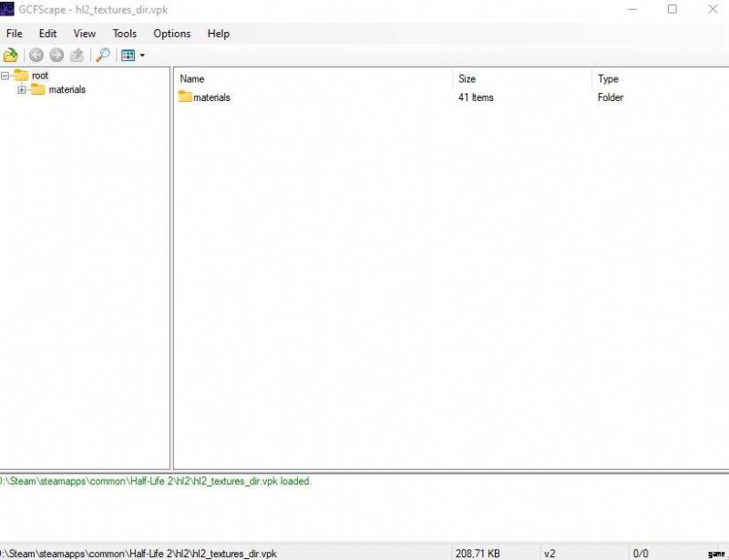Click the "Folder" type cell
Viewport: 729px width, 560px height.
(611, 97)
